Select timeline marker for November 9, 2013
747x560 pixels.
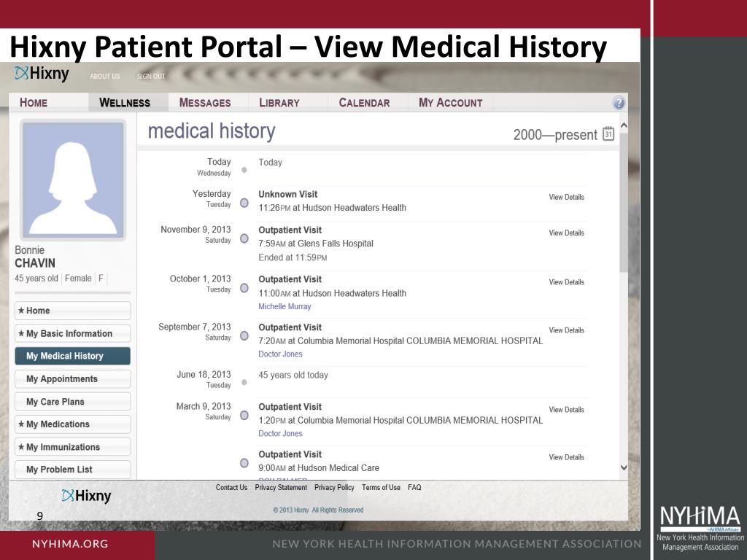(244, 238)
